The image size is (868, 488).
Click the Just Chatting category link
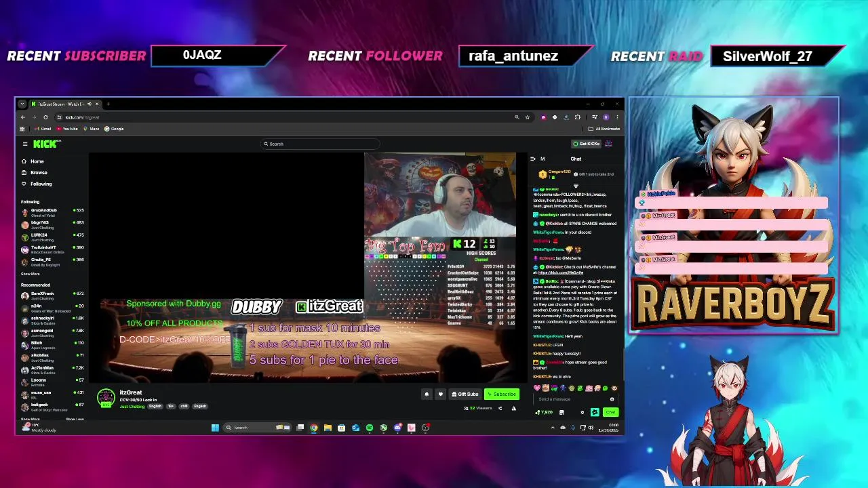(132, 406)
